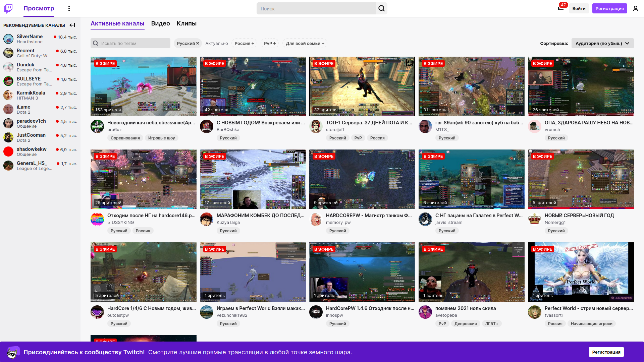Open vezunchik1982 stream thumbnail
644x362 pixels.
pyautogui.click(x=253, y=272)
